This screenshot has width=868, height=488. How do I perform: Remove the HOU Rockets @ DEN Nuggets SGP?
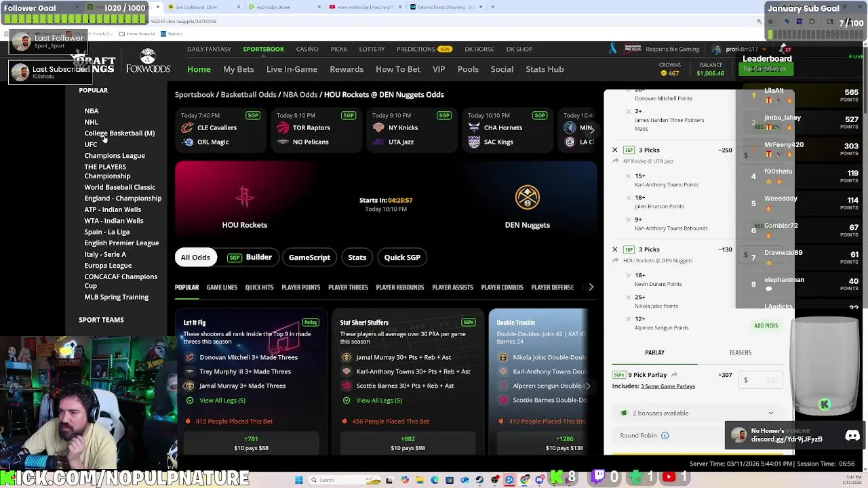point(615,249)
